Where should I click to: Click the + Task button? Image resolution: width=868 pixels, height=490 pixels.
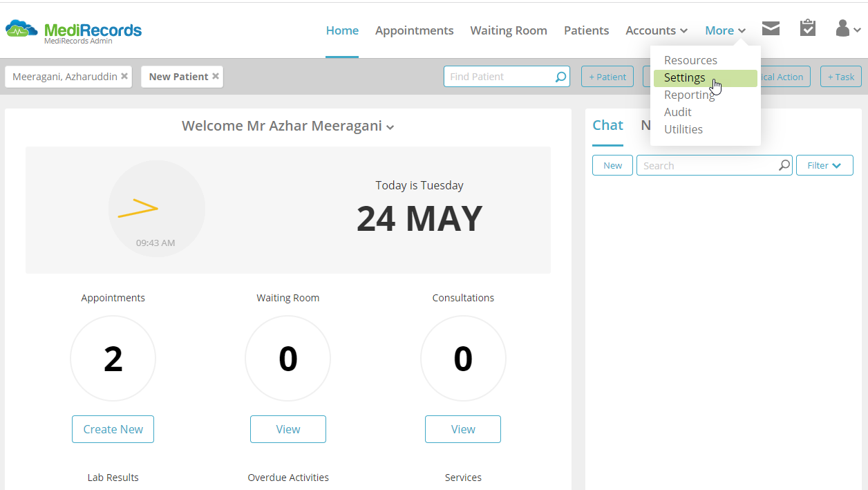[841, 77]
